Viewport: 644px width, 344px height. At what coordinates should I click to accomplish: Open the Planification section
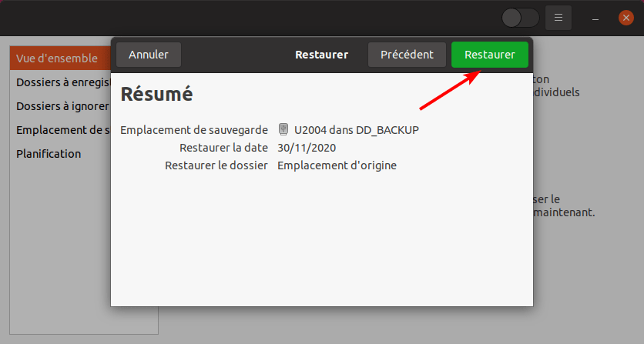tap(49, 153)
